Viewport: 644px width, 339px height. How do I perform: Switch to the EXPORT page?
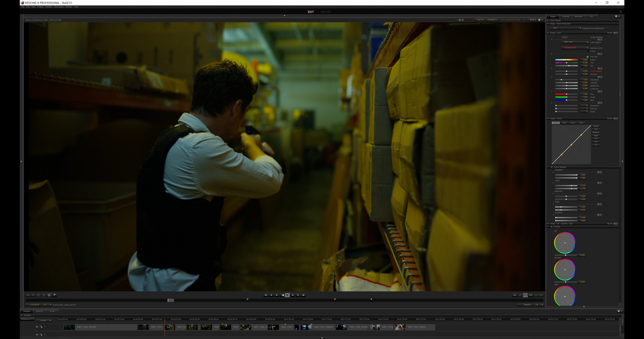[325, 12]
